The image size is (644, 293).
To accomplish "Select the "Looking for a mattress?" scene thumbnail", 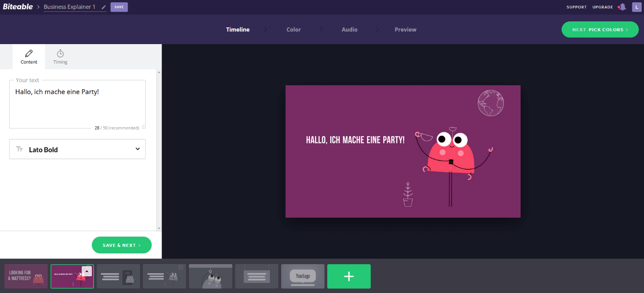I will [x=26, y=276].
